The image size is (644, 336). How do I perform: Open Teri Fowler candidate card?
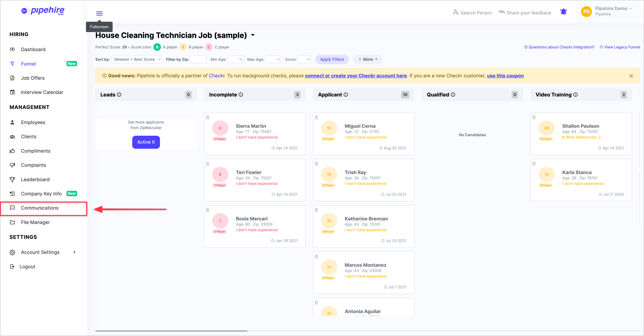[x=255, y=180]
